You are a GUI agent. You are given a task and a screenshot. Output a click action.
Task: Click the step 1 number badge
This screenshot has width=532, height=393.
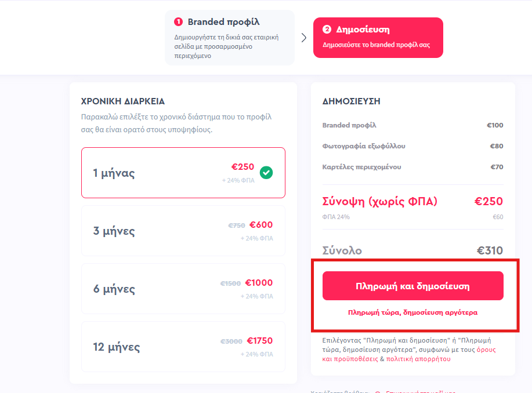[x=178, y=21]
